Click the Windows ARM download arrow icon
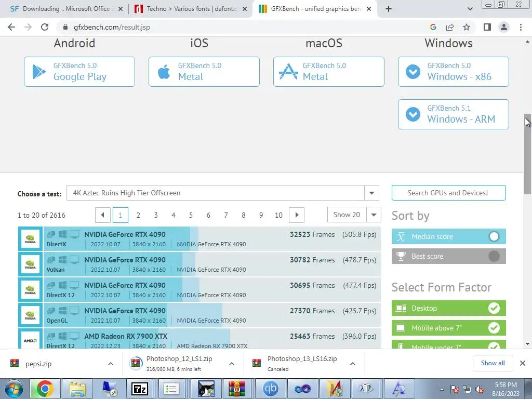532x399 pixels. pyautogui.click(x=413, y=114)
